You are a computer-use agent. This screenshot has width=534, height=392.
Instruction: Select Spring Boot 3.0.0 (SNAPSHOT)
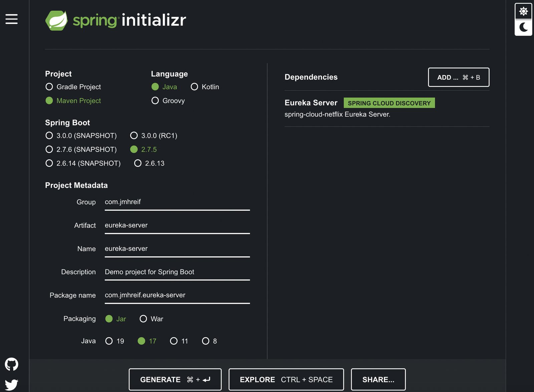point(81,136)
